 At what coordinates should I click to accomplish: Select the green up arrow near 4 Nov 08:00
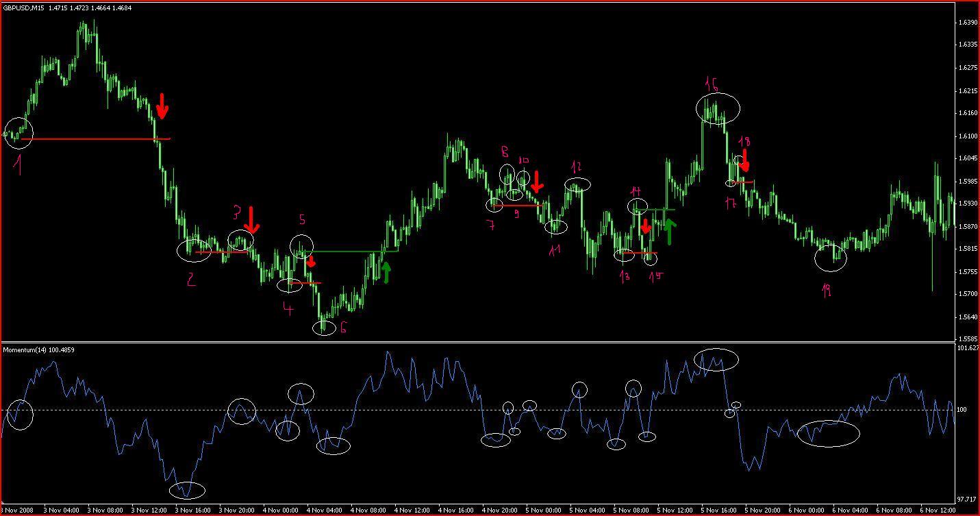pyautogui.click(x=386, y=273)
